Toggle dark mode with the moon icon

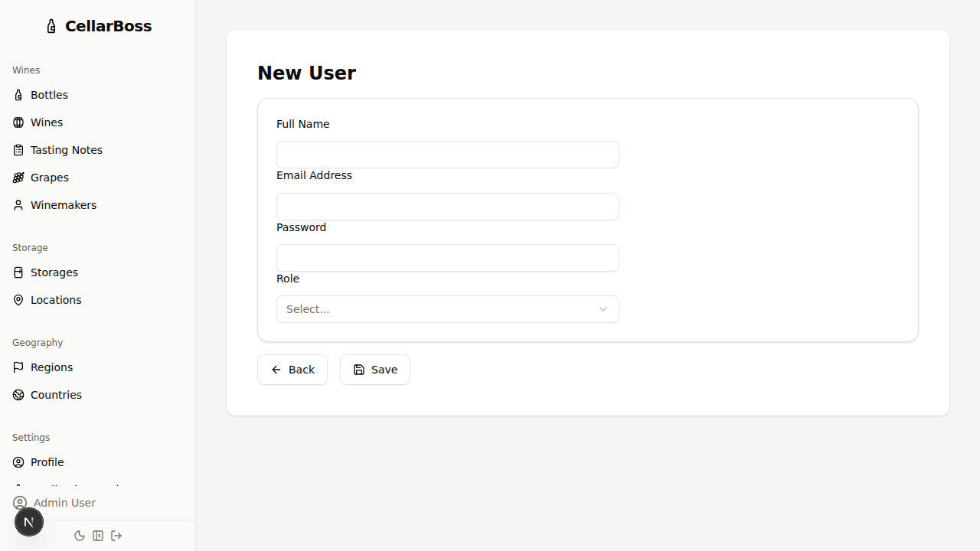(x=80, y=536)
